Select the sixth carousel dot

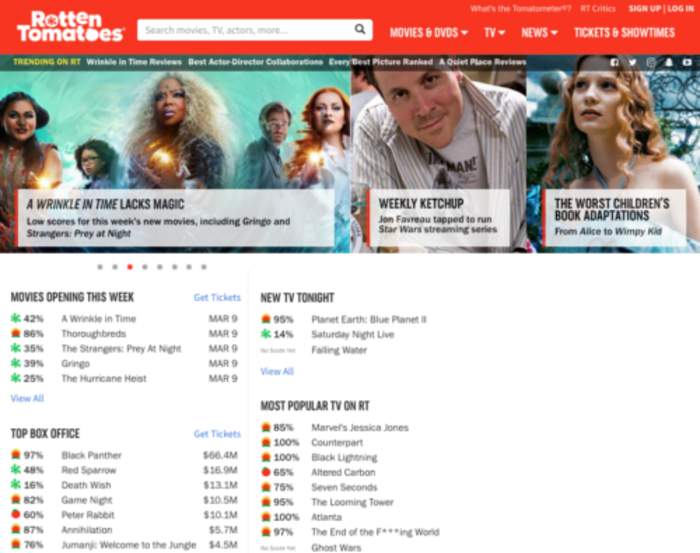175,267
